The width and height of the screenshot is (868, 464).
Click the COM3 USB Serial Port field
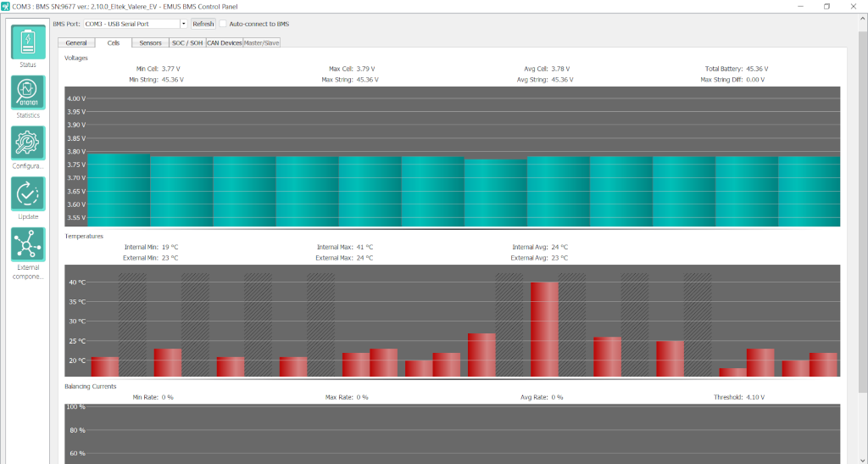pyautogui.click(x=131, y=24)
